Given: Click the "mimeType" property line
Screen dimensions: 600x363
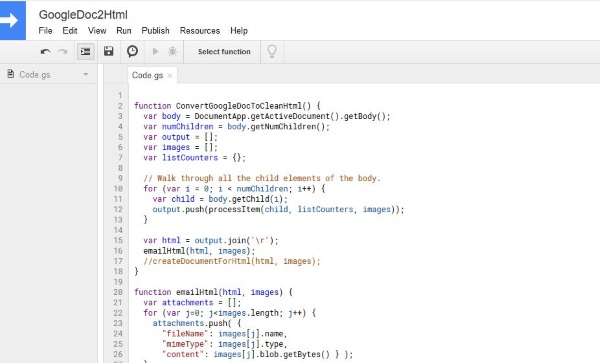Looking at the screenshot, I should click(x=225, y=344).
